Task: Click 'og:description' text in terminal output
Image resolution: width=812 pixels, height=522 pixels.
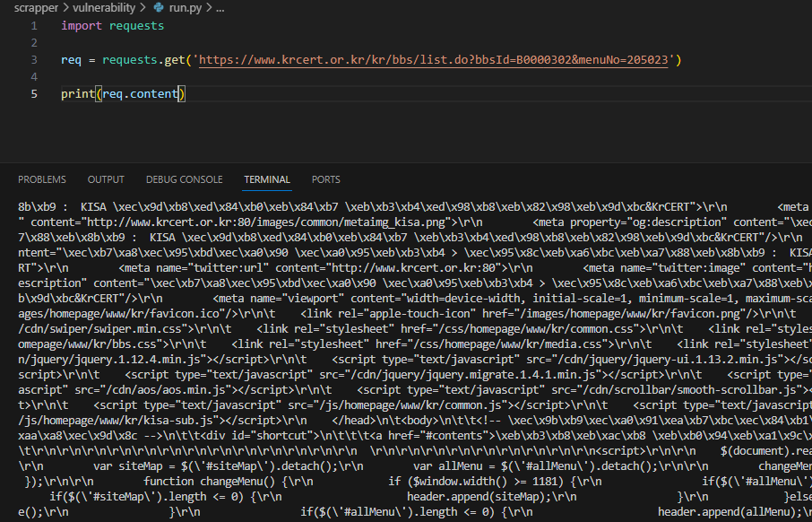Action: (x=681, y=222)
